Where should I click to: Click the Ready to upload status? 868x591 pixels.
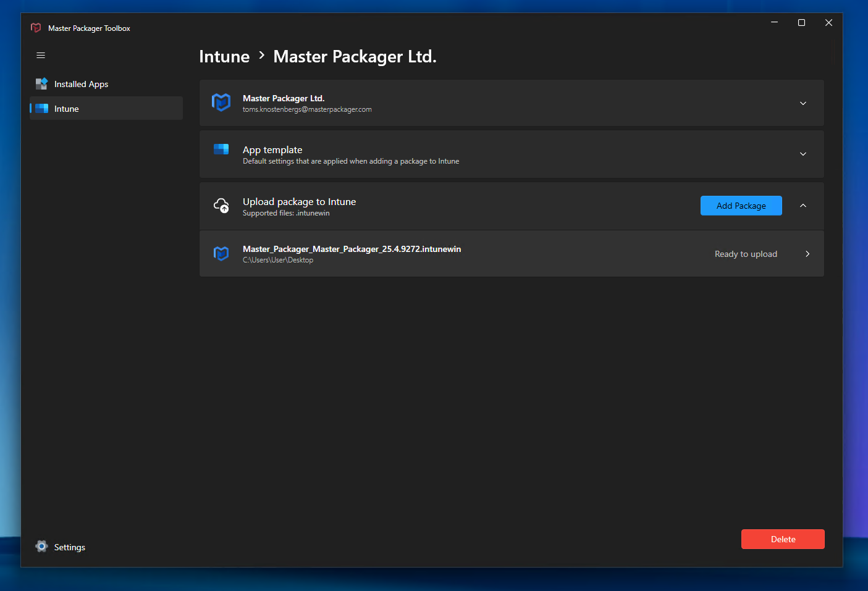pyautogui.click(x=746, y=254)
